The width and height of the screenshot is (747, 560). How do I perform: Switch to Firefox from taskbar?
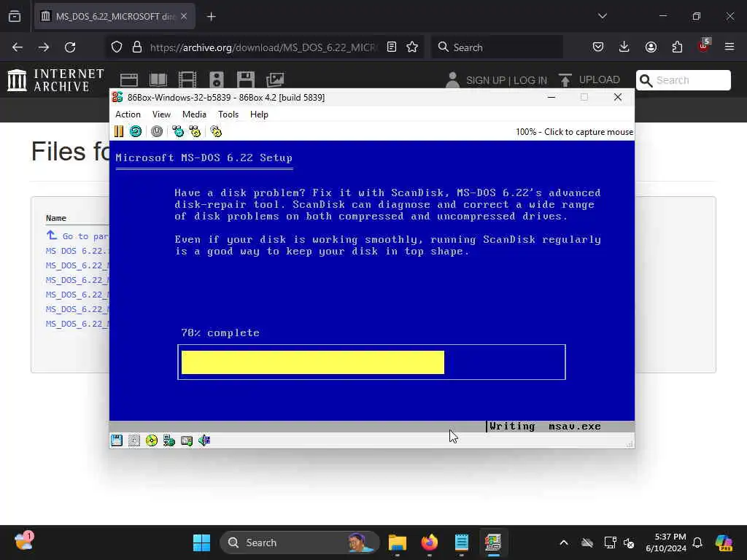coord(429,542)
